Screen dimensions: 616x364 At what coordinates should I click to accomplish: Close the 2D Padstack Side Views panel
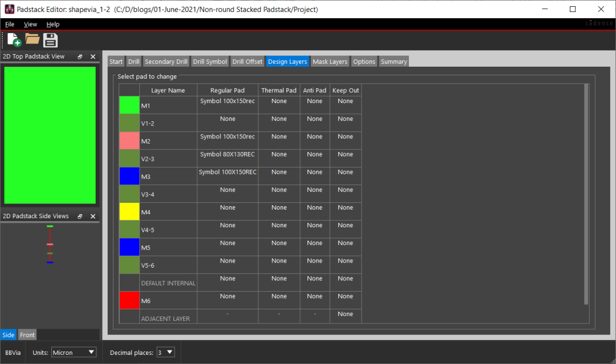coord(93,216)
